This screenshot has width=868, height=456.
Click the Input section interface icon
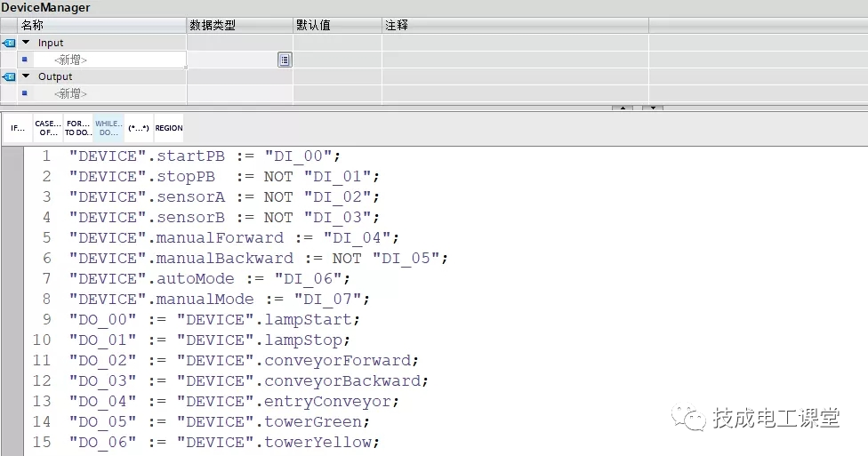point(9,43)
